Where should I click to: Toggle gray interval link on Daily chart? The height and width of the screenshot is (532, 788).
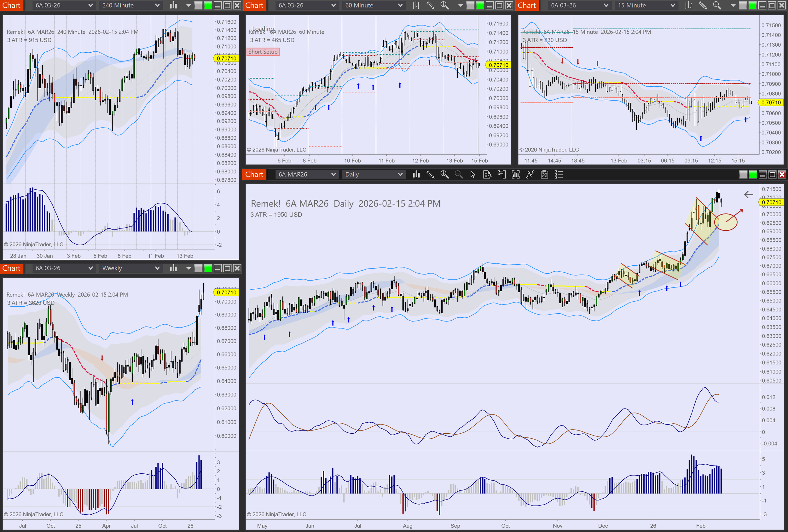743,175
